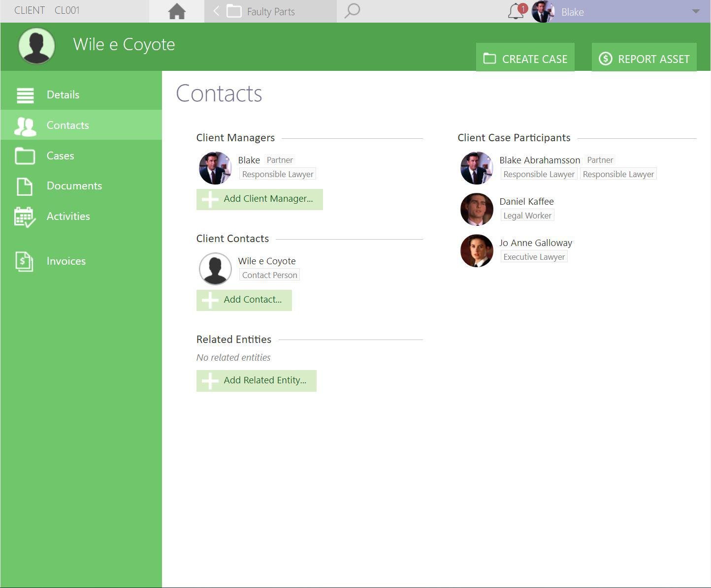Click the Client Case Participants heading
This screenshot has width=711, height=588.
pos(514,138)
